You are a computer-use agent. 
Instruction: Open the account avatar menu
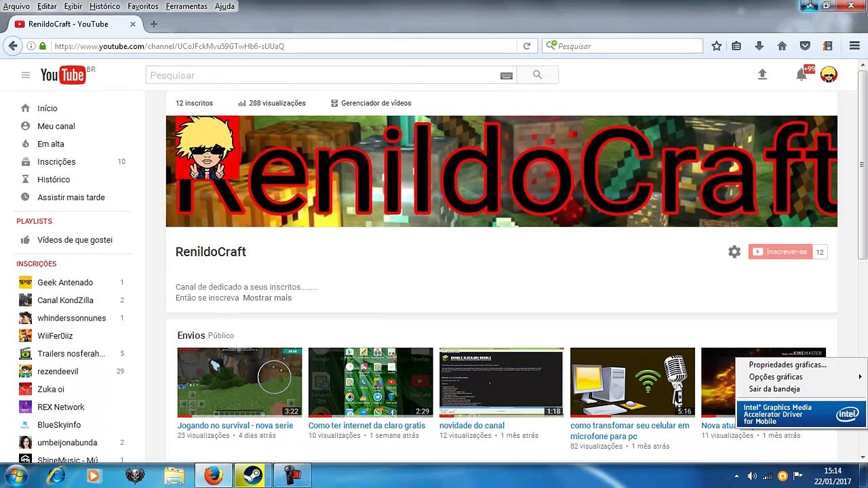tap(829, 75)
